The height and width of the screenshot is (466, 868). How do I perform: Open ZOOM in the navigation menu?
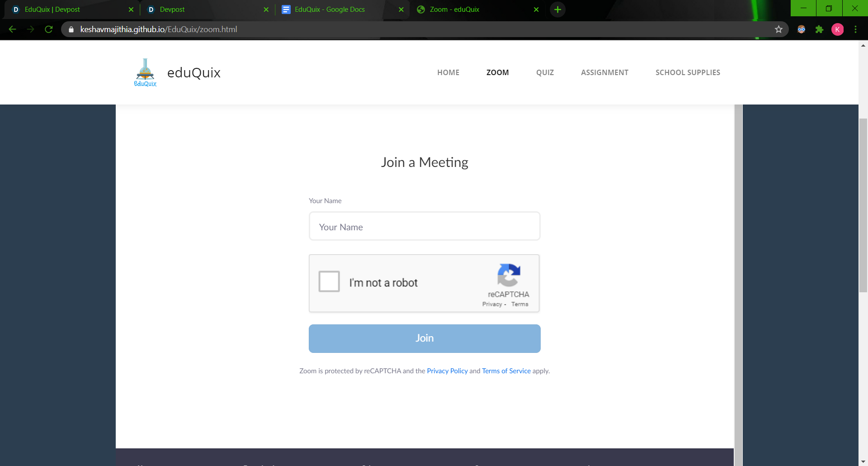(497, 72)
